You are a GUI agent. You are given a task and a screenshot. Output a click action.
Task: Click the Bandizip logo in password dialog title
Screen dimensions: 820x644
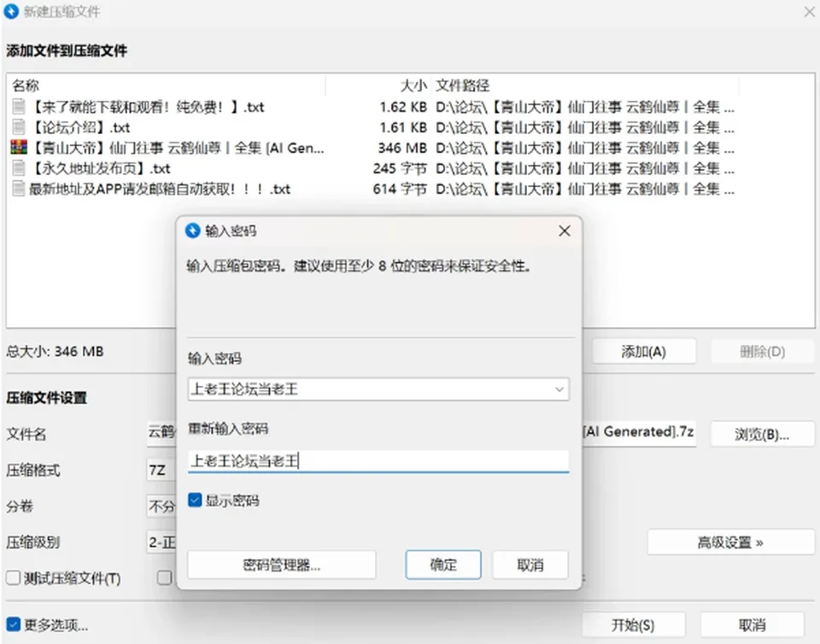click(193, 231)
